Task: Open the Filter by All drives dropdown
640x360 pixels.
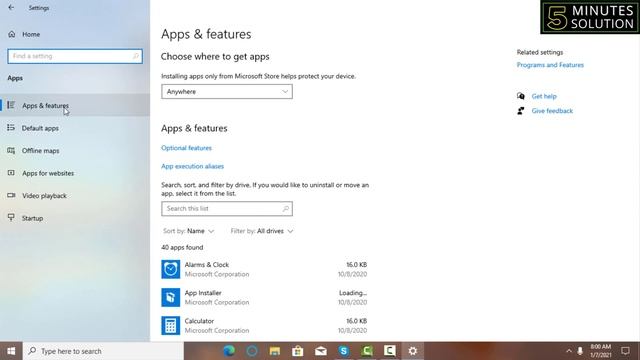Action: coord(262,231)
